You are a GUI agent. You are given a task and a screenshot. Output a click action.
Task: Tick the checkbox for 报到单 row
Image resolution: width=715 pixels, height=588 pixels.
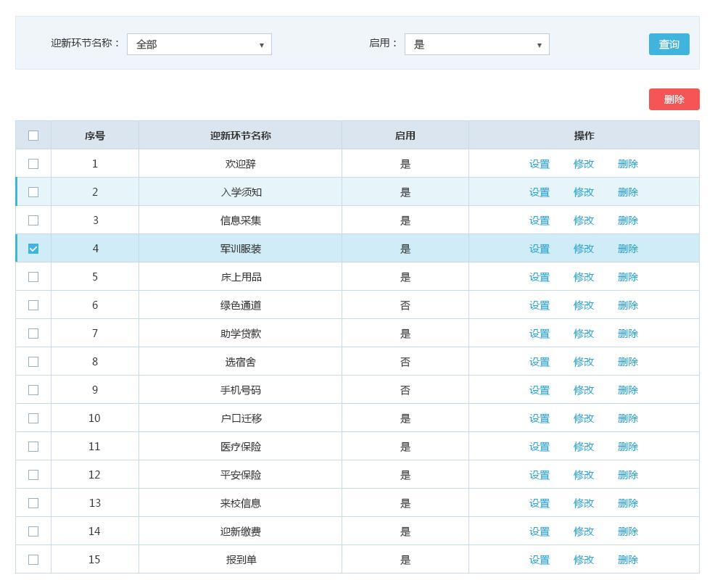click(x=33, y=560)
